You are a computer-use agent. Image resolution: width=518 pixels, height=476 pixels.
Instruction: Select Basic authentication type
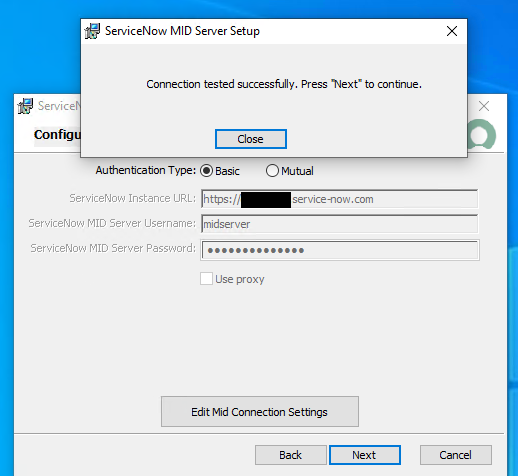[x=206, y=171]
